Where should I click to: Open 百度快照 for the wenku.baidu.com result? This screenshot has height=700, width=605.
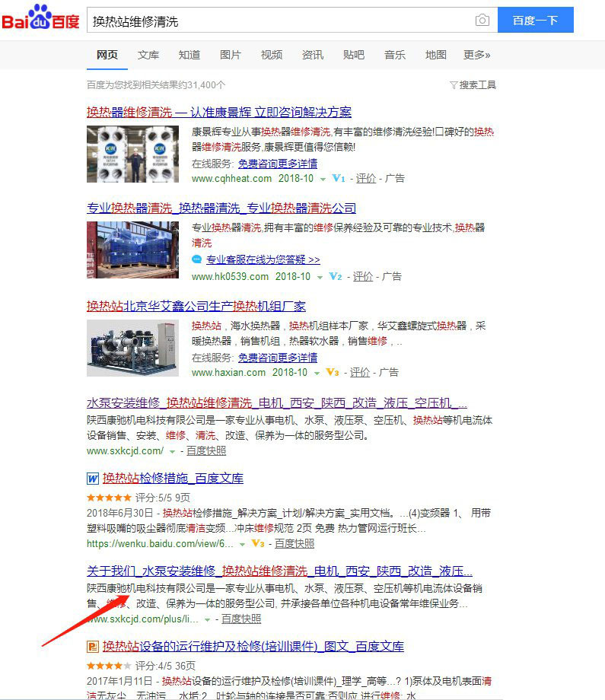coord(295,544)
